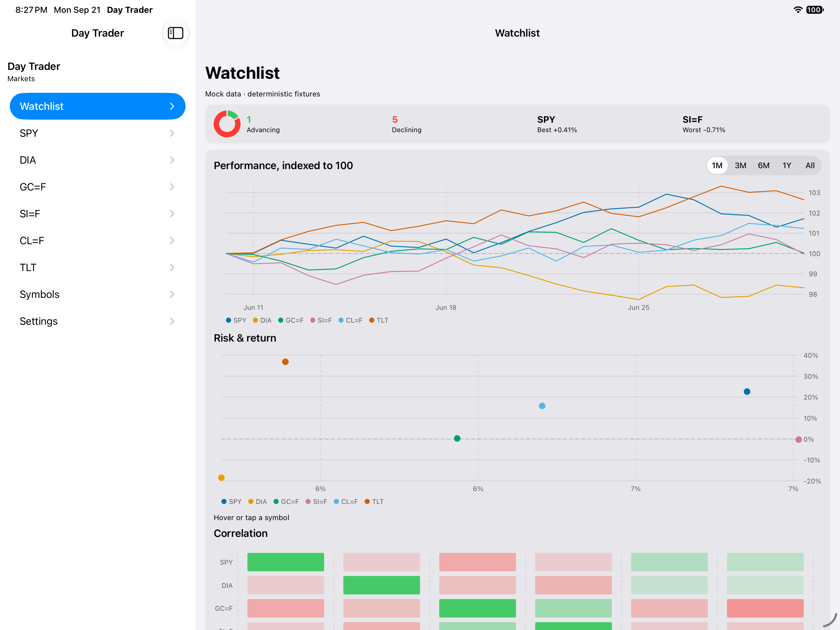
Task: Open Settings in the sidebar
Action: (x=98, y=321)
